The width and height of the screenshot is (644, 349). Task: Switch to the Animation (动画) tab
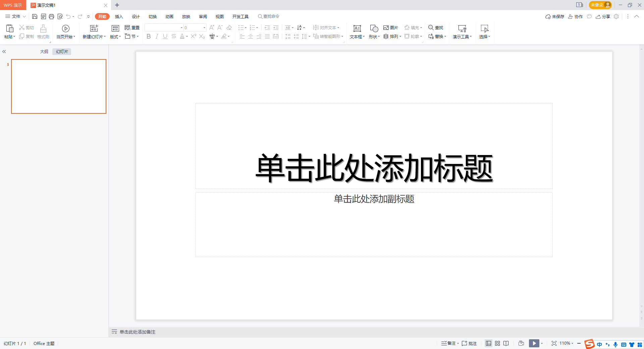(x=169, y=16)
